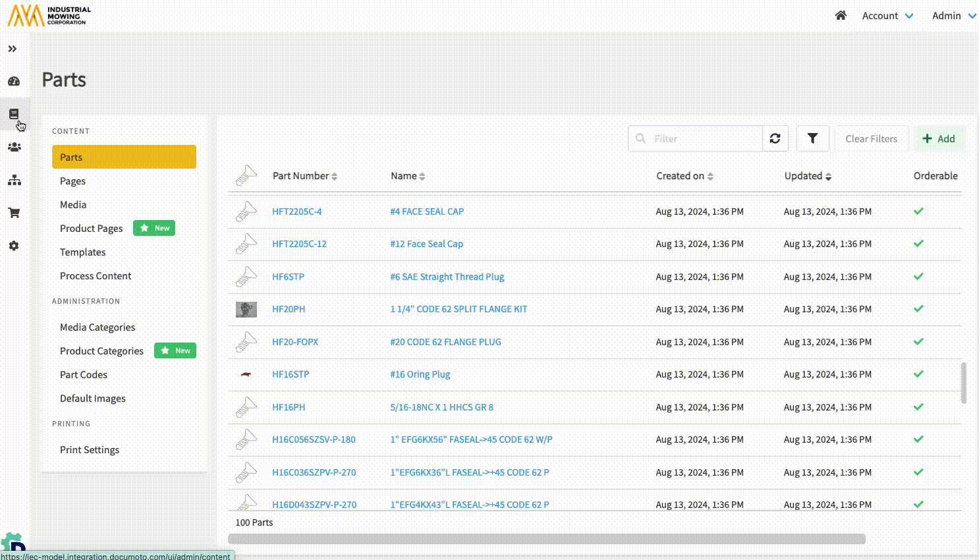The image size is (979, 560).
Task: Click the horizontal scrollbar under the table
Action: (546, 539)
